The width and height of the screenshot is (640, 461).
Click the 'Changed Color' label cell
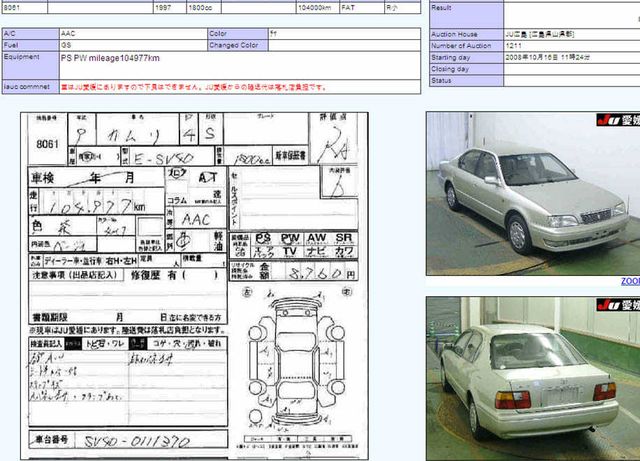[238, 45]
